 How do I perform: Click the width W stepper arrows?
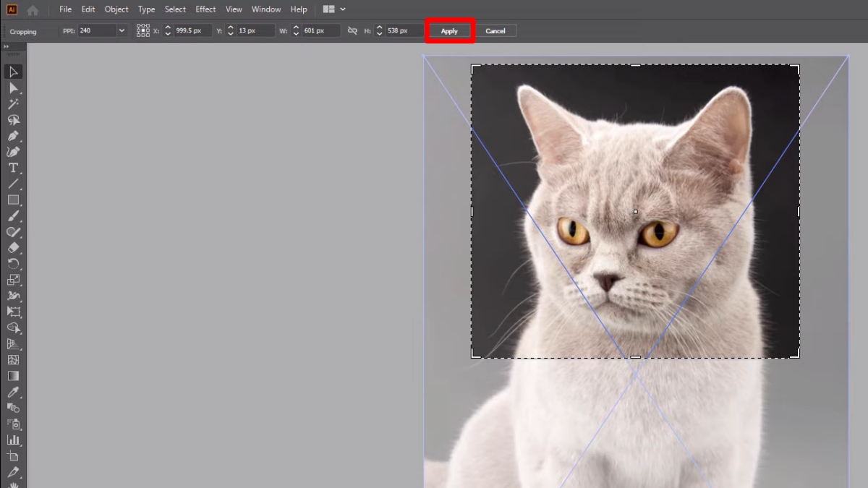click(296, 30)
